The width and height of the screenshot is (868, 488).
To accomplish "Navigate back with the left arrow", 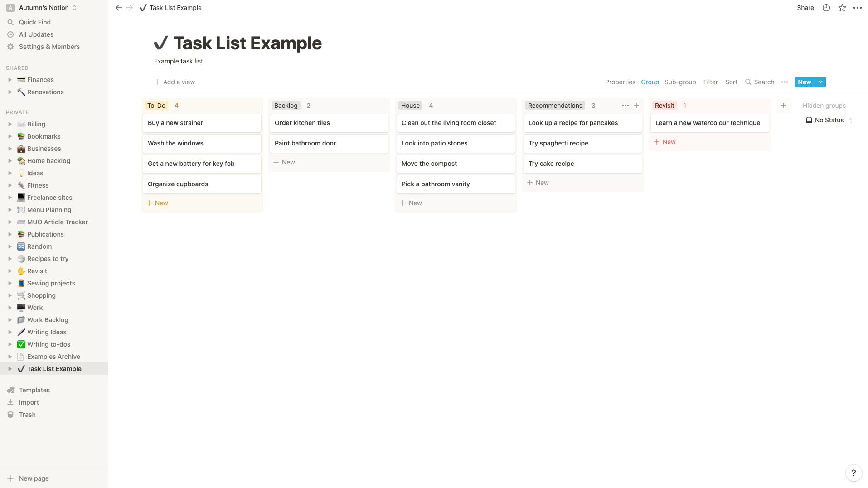I will (x=119, y=8).
